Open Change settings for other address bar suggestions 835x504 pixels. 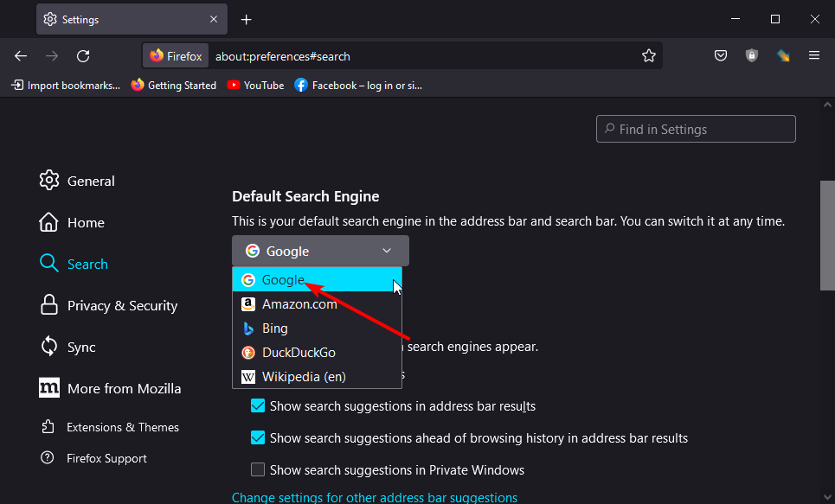click(x=375, y=497)
